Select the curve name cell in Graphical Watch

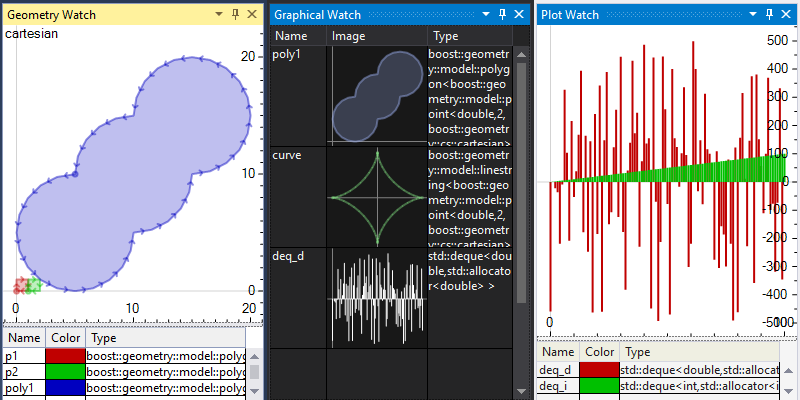tap(298, 197)
